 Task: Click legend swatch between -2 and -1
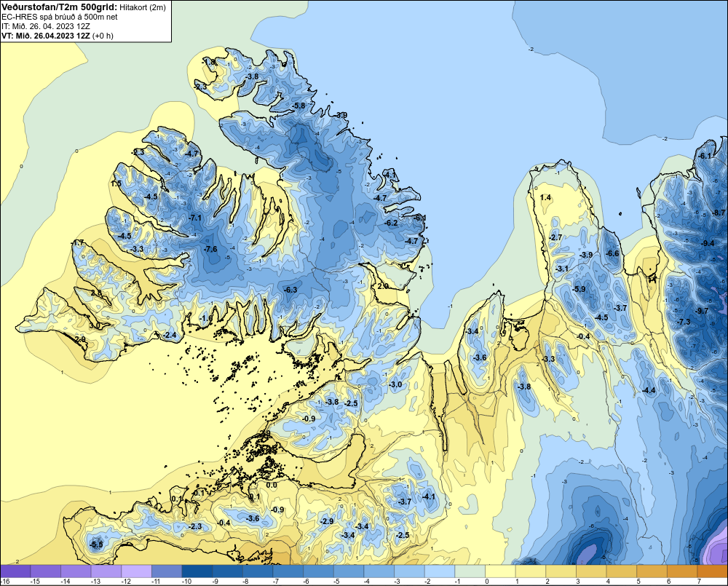click(440, 571)
